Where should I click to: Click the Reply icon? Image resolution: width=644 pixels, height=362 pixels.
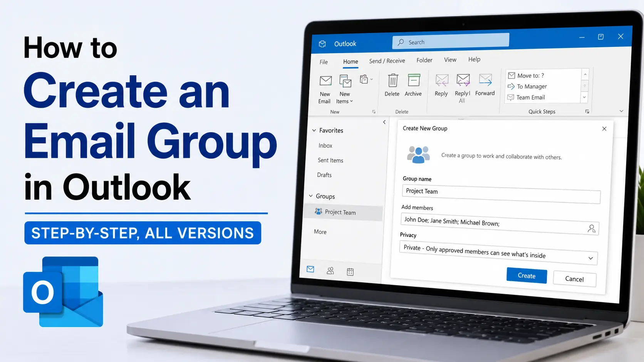[x=441, y=80]
